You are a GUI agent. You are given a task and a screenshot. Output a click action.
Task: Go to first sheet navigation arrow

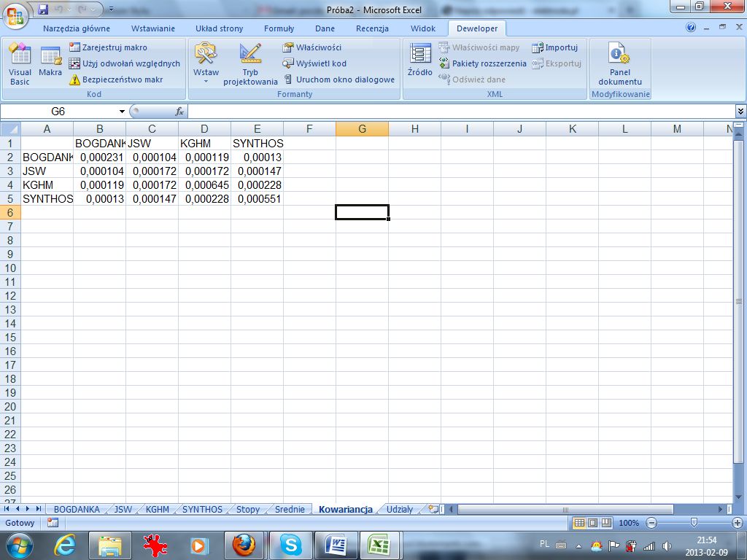pyautogui.click(x=7, y=508)
